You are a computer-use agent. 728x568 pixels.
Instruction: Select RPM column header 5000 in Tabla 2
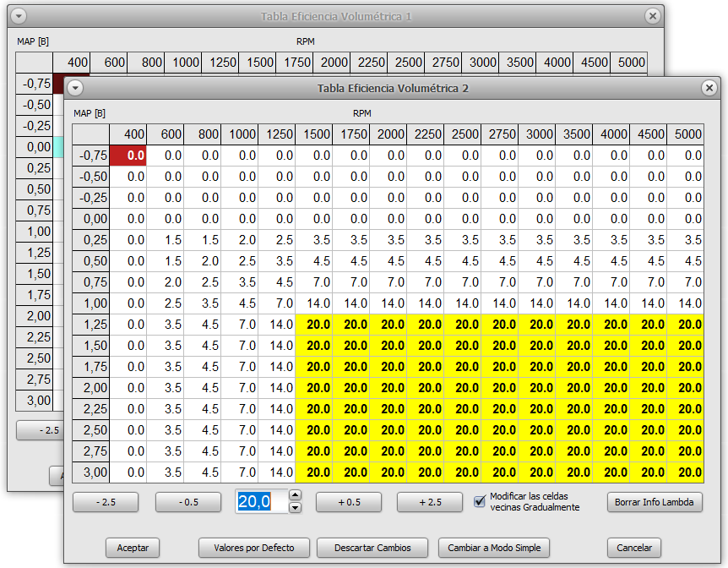pyautogui.click(x=685, y=134)
